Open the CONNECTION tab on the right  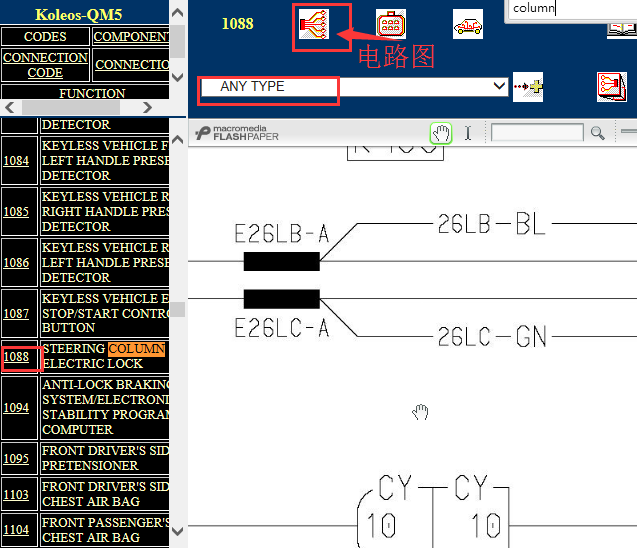[131, 65]
